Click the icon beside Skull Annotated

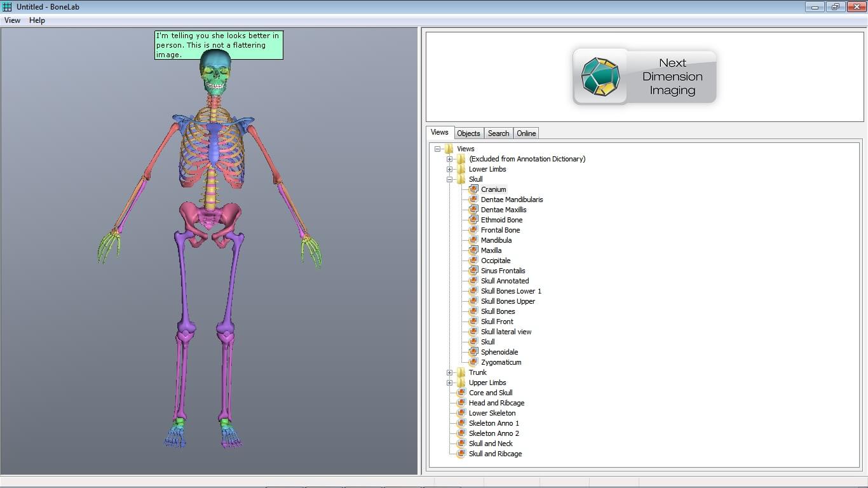pyautogui.click(x=473, y=281)
